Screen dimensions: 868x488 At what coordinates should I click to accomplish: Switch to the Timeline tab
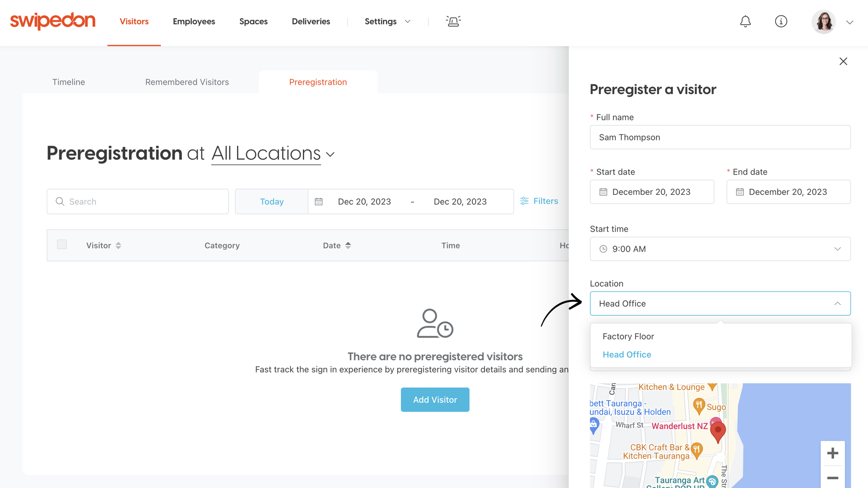click(x=68, y=82)
